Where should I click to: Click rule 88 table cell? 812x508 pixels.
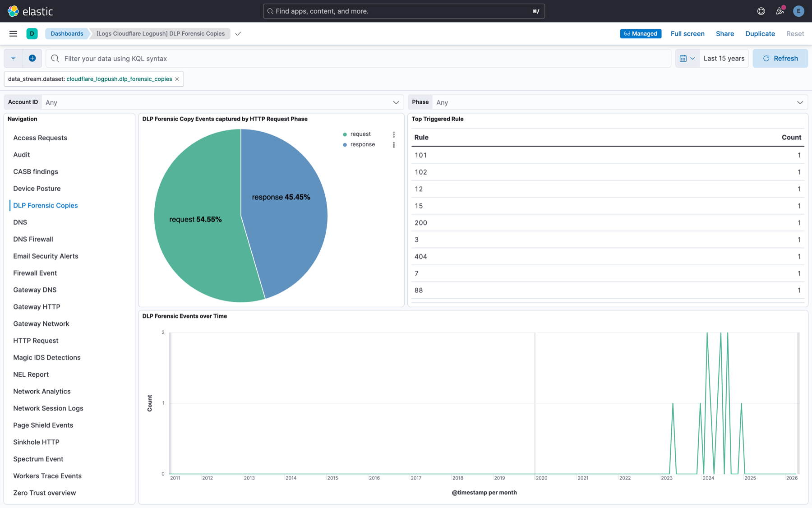pos(419,291)
